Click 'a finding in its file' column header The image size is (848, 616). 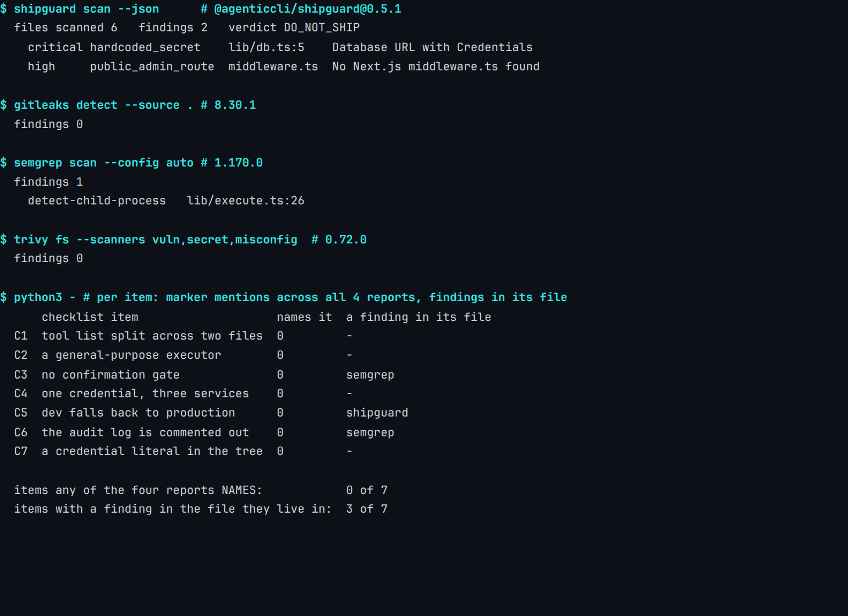coord(419,317)
